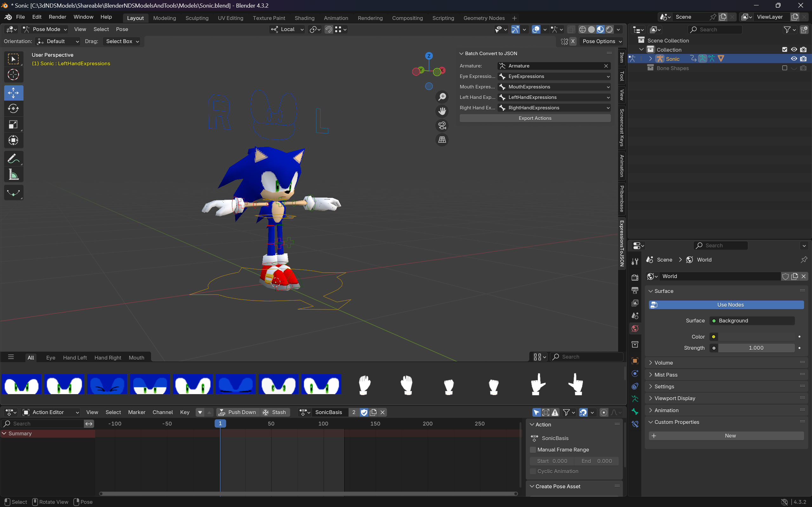Switch to Rendered viewport shading

(609, 29)
